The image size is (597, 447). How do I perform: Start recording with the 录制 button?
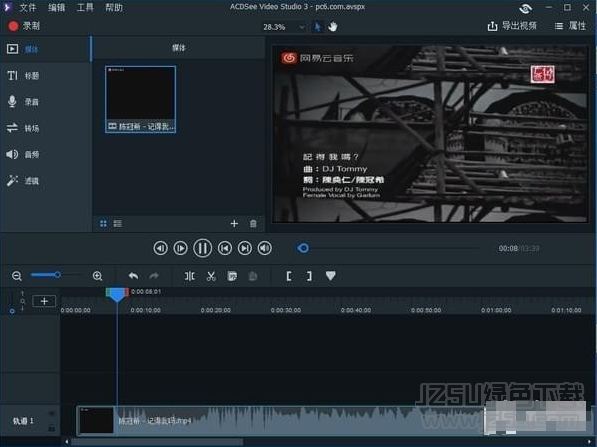[x=24, y=26]
